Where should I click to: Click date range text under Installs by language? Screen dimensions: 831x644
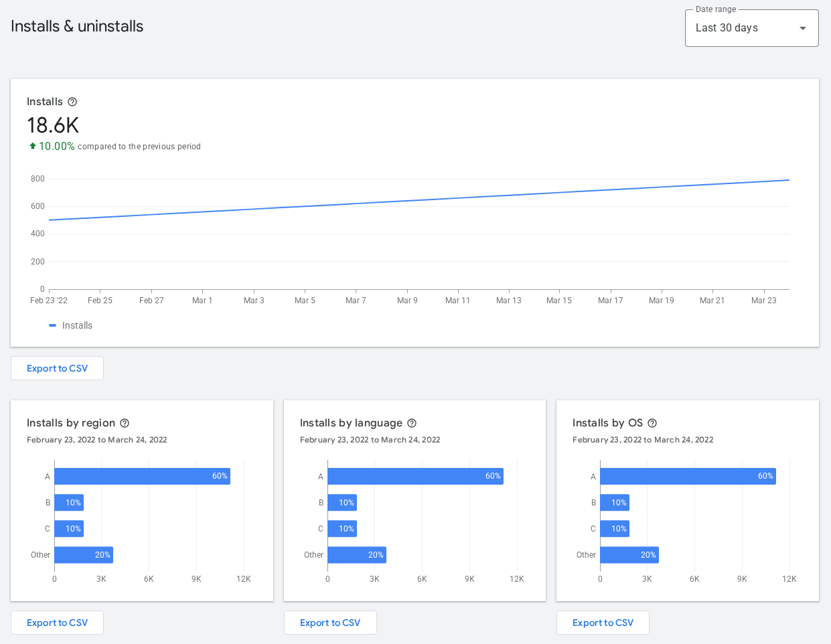click(x=370, y=440)
